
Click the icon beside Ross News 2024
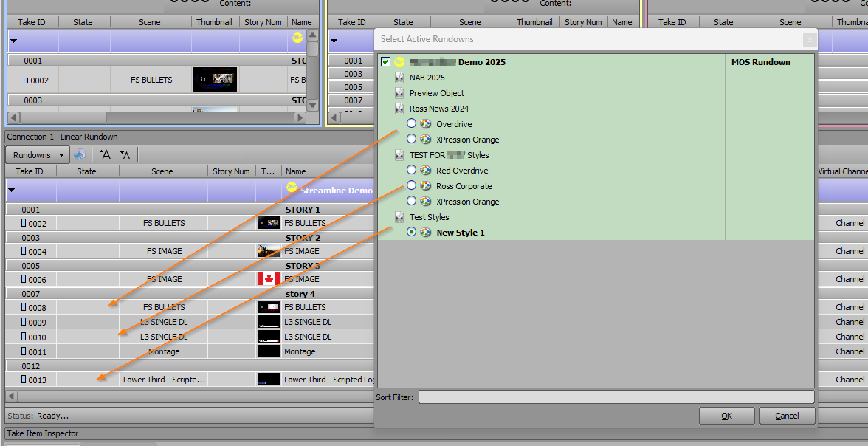click(x=399, y=109)
